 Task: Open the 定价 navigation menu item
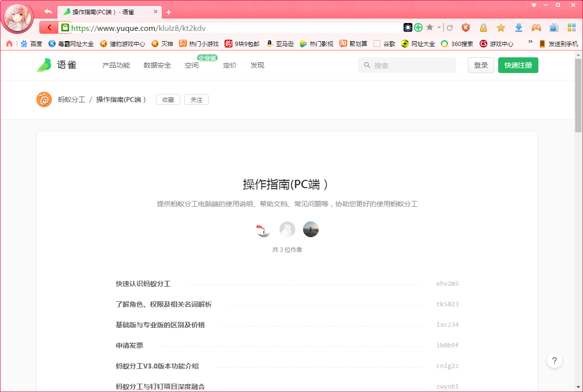[229, 65]
